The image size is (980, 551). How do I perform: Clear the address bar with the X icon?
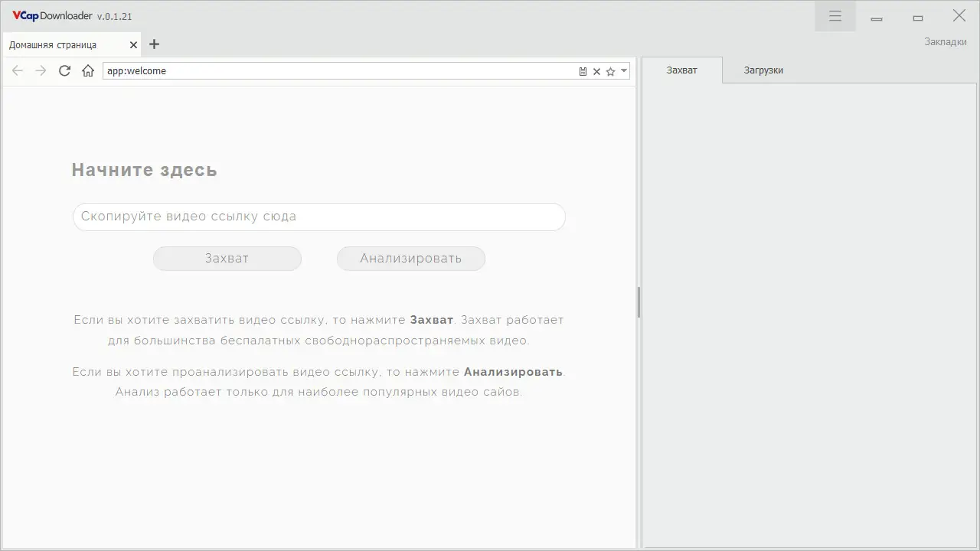click(596, 71)
